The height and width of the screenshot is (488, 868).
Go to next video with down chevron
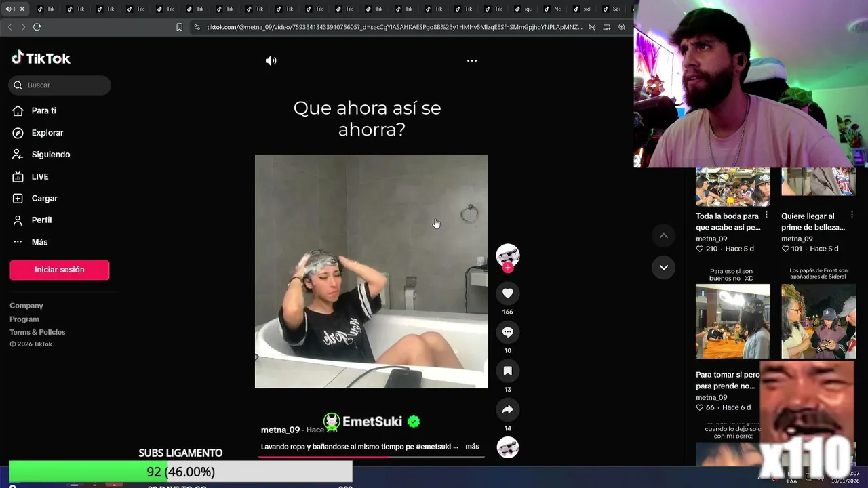pos(664,267)
